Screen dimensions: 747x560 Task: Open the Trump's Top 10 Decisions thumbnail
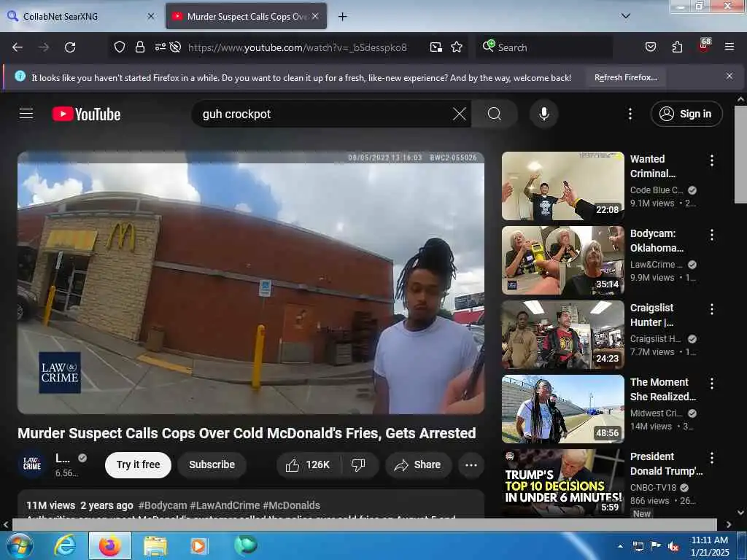[562, 483]
